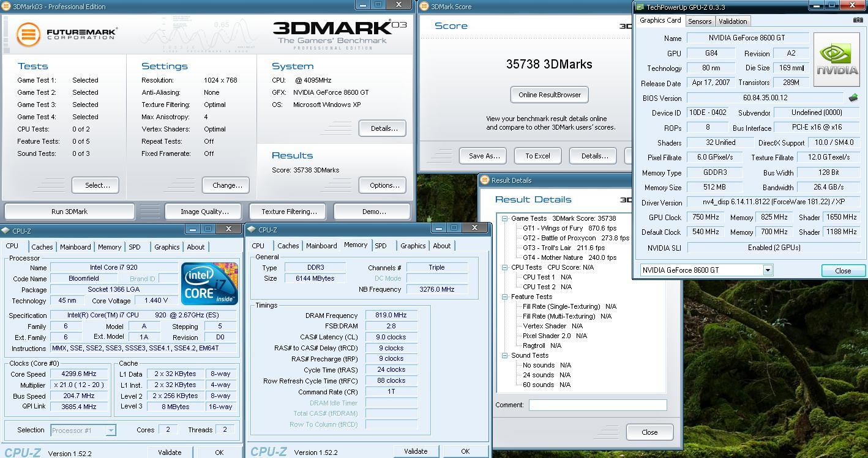This screenshot has width=868, height=458.
Task: Open the Memory tab in left CPU-Z window
Action: pyautogui.click(x=110, y=247)
